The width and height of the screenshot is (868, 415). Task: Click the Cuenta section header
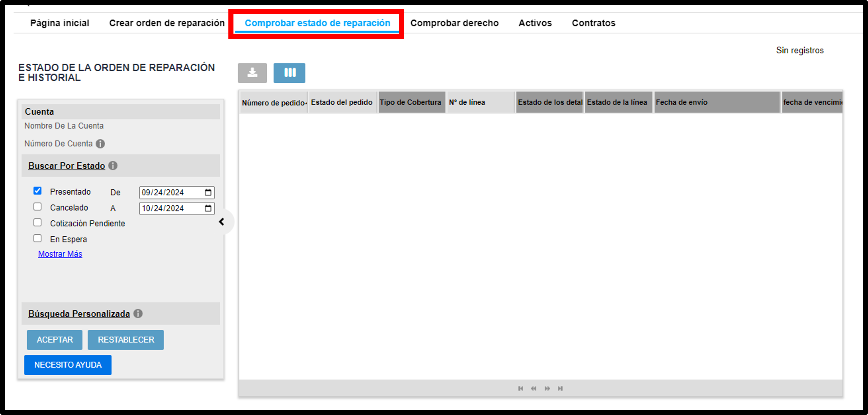(x=121, y=111)
